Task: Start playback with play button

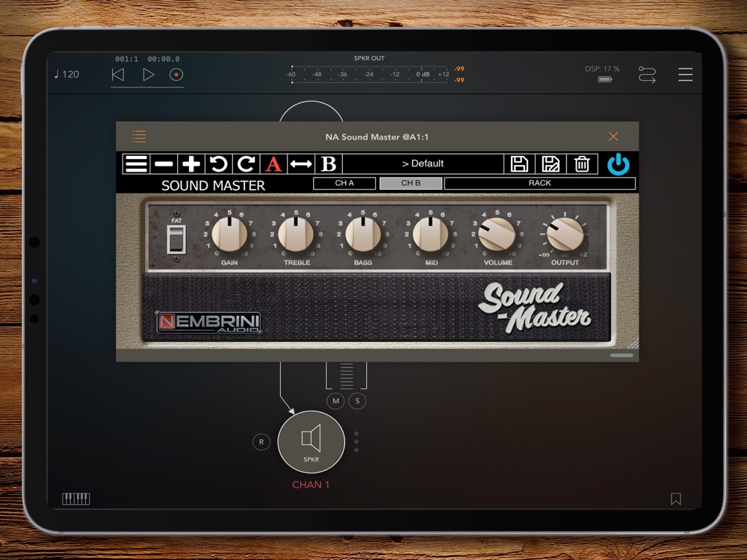Action: point(148,75)
